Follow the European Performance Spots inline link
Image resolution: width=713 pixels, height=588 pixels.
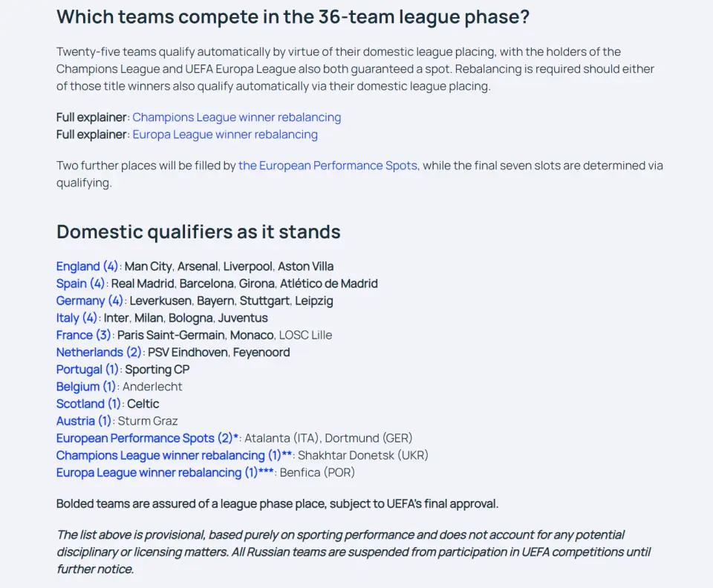pos(328,166)
